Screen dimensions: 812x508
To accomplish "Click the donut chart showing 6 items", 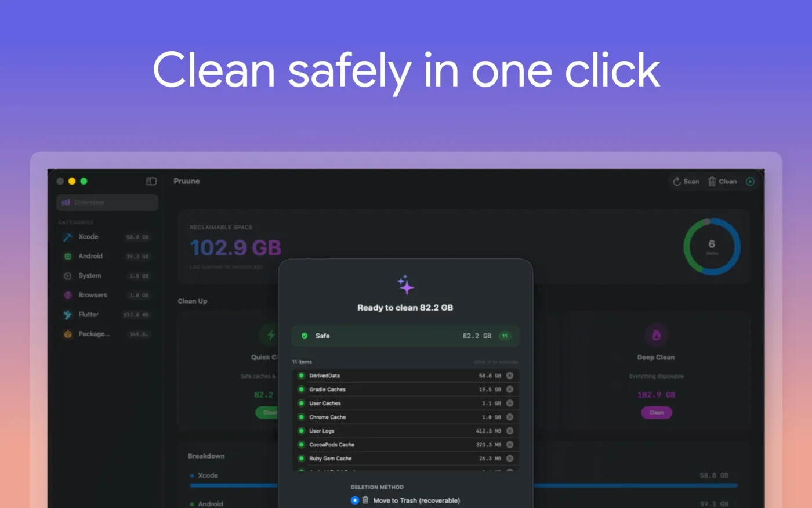I will click(712, 246).
